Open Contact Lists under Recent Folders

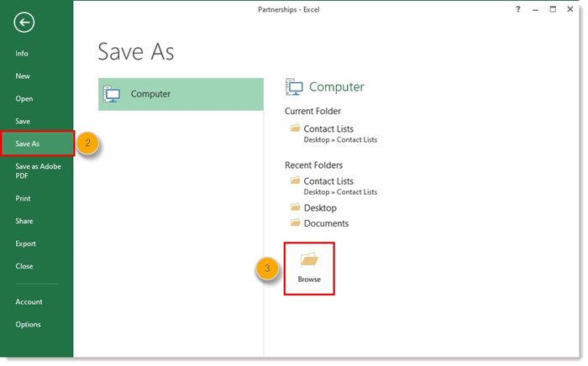click(328, 180)
